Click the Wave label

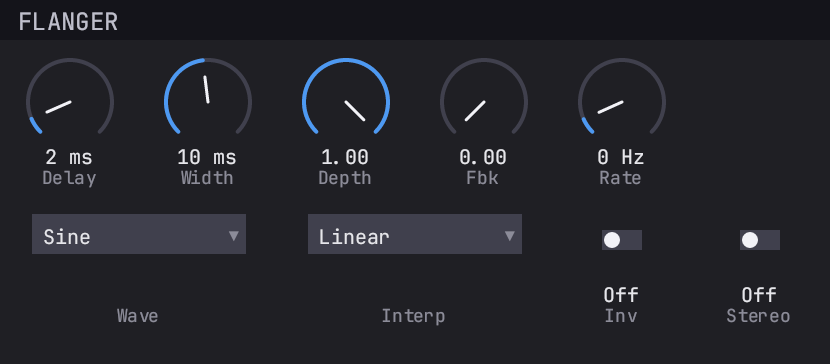pyautogui.click(x=138, y=316)
